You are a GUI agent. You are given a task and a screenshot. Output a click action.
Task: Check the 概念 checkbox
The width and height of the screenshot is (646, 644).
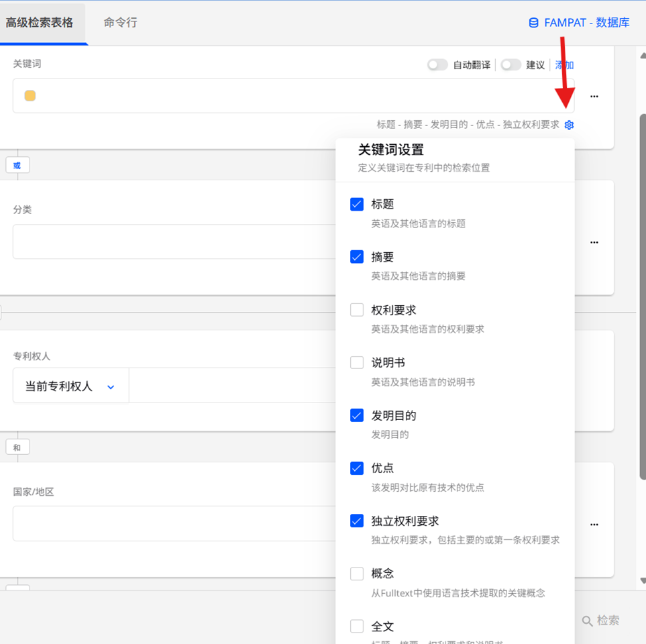[357, 574]
